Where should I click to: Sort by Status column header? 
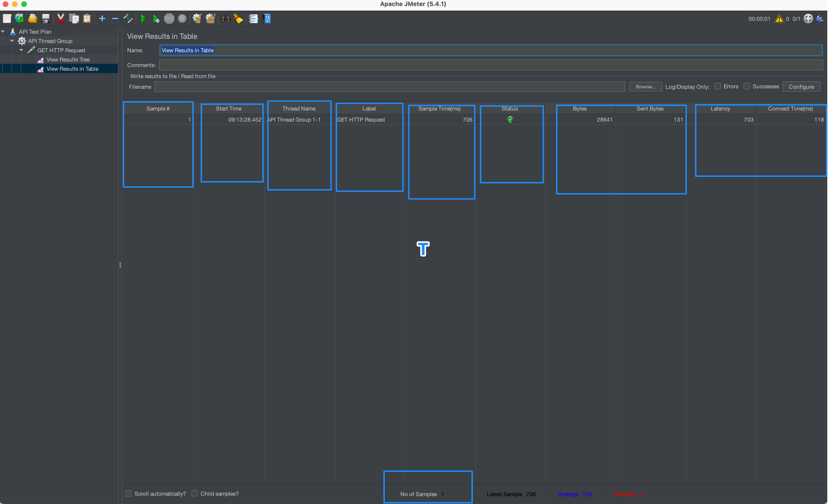click(x=510, y=109)
